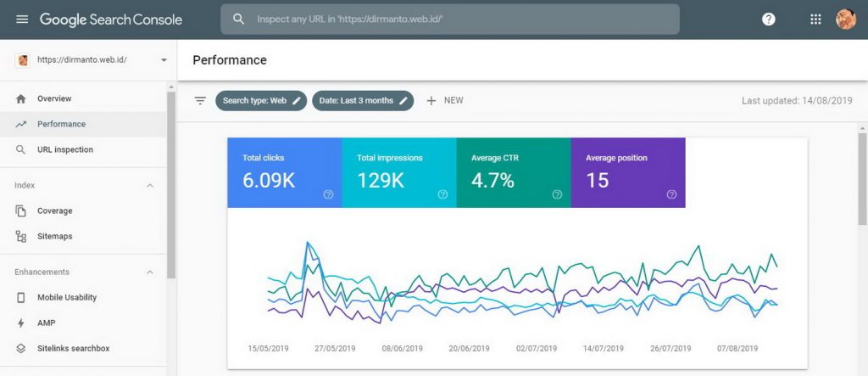Click the Coverage pages icon
The height and width of the screenshot is (376, 868).
point(21,210)
